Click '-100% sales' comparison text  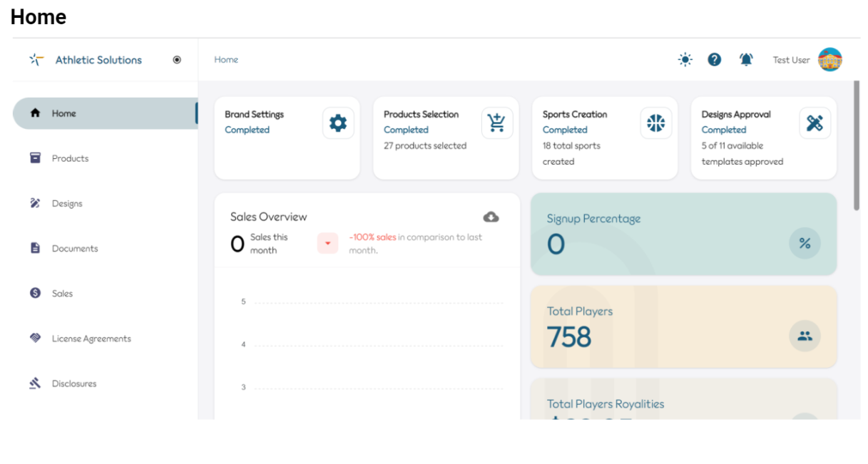point(372,237)
